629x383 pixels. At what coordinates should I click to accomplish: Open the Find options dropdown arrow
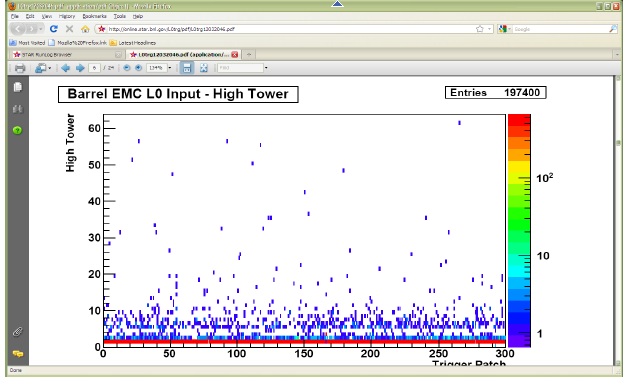pyautogui.click(x=266, y=68)
